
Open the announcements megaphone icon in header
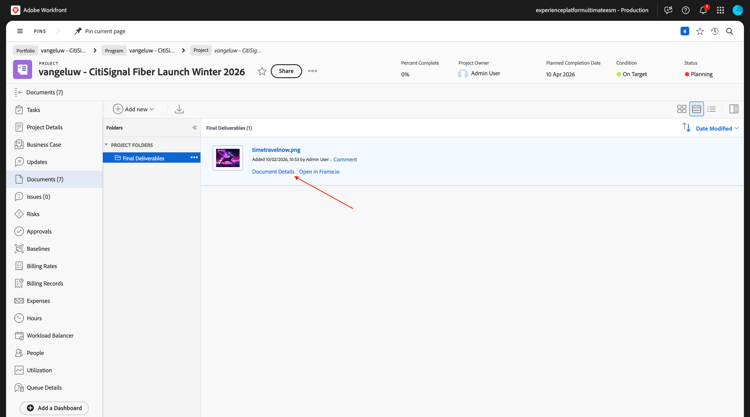pos(668,10)
